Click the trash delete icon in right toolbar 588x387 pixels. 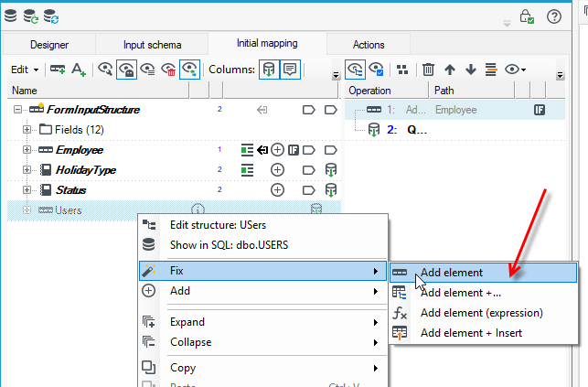[428, 70]
